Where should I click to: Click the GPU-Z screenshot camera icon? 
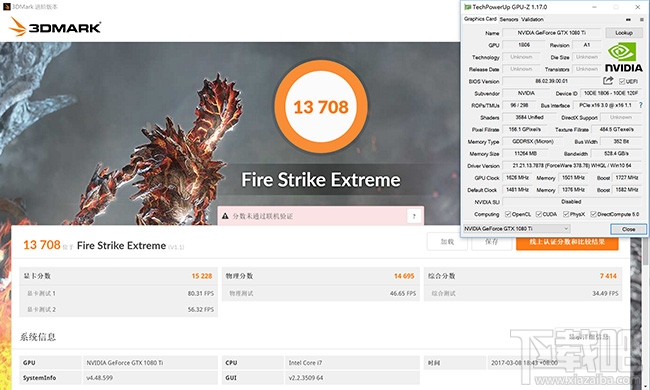tap(628, 19)
